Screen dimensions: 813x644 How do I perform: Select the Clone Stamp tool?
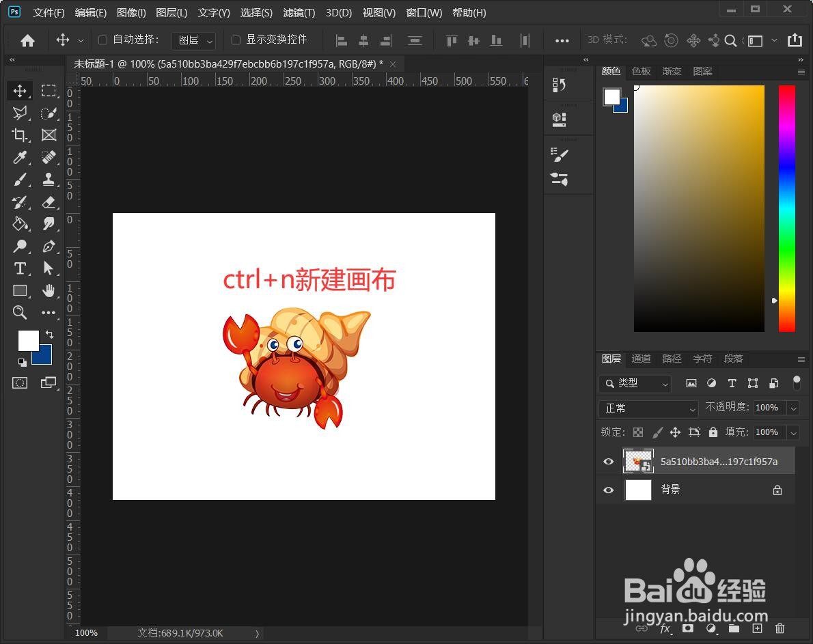49,179
